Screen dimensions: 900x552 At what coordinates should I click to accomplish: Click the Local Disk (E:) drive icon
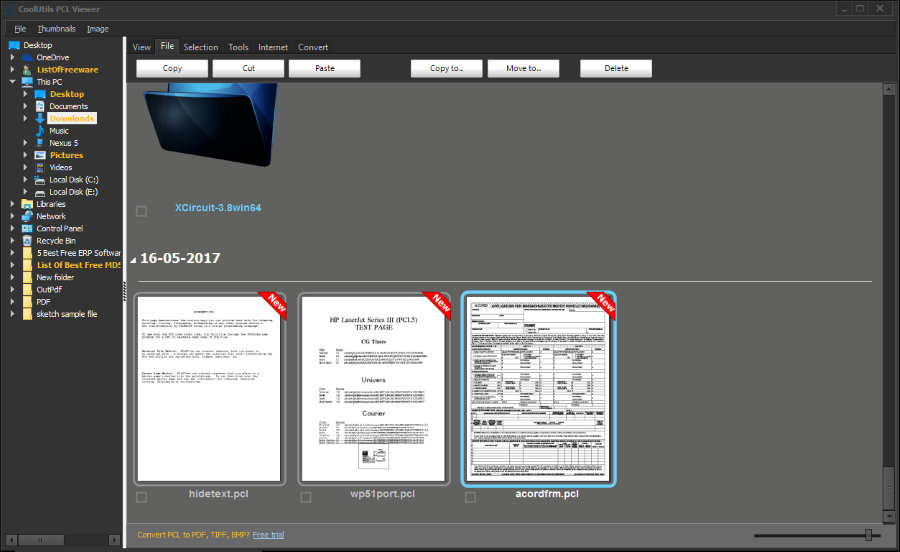pos(40,192)
